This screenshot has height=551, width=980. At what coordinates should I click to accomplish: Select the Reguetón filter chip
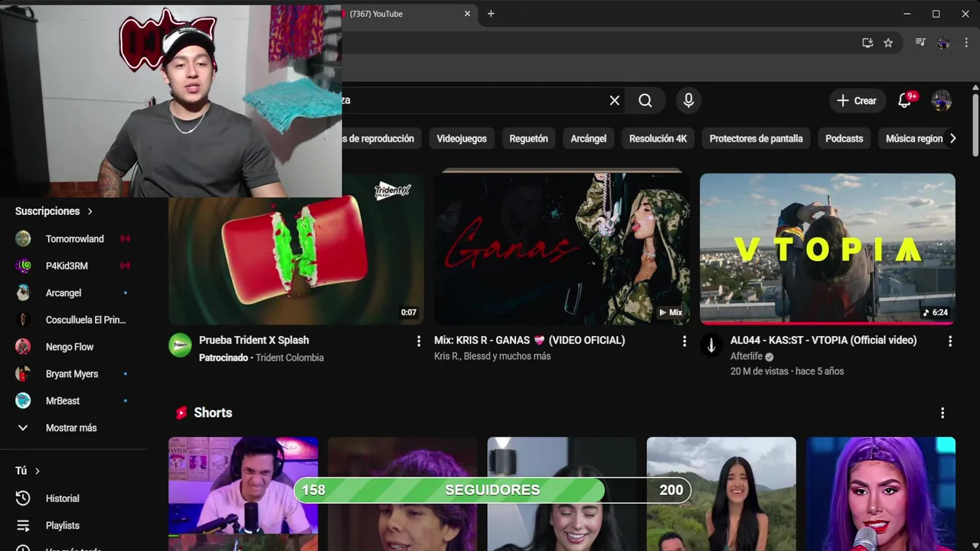[529, 139]
